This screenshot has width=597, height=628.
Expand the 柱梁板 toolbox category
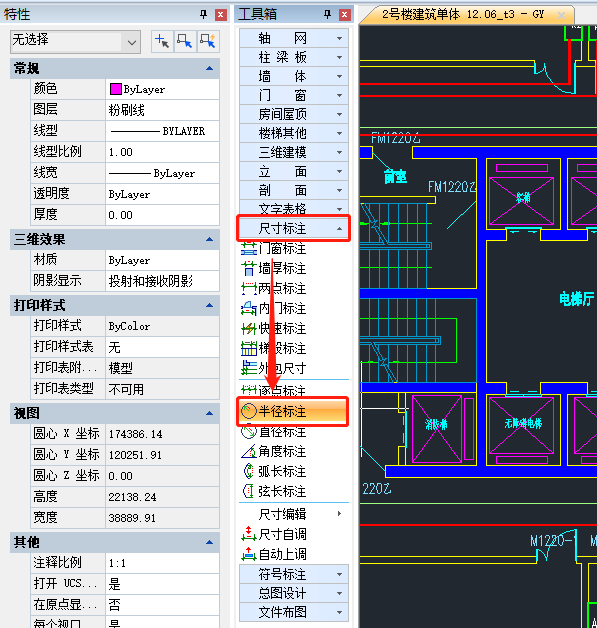point(294,57)
